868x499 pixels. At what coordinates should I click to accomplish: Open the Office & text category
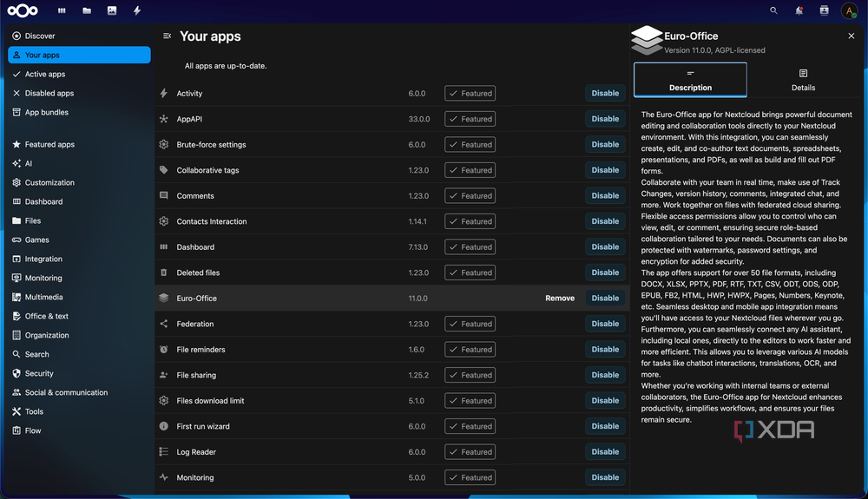pyautogui.click(x=79, y=316)
